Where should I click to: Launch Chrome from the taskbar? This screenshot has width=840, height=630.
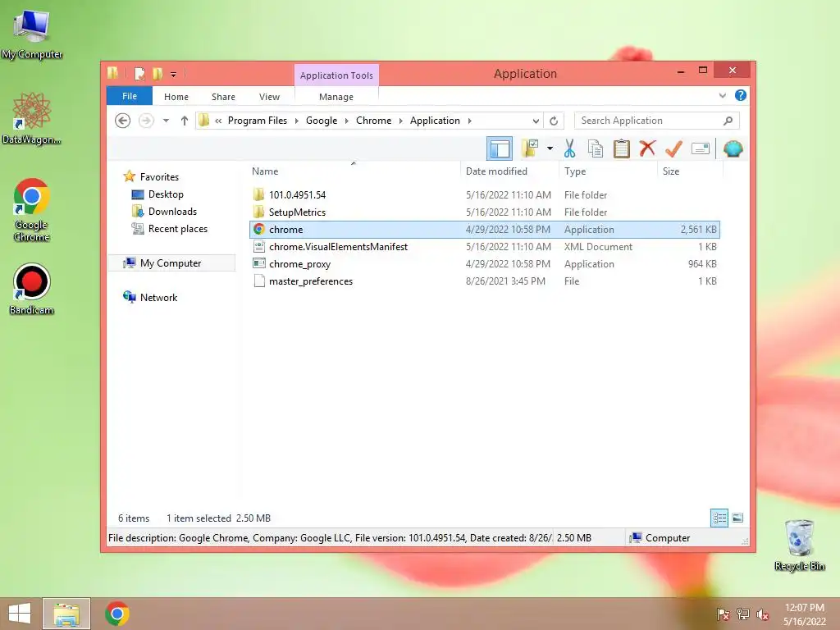116,614
